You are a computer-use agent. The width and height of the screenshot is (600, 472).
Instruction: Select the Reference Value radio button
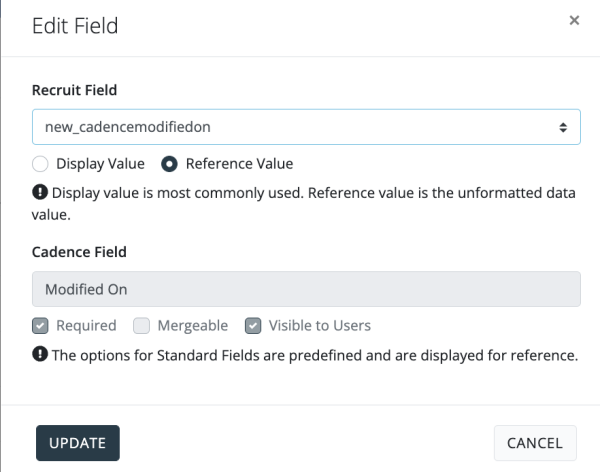tap(169, 163)
